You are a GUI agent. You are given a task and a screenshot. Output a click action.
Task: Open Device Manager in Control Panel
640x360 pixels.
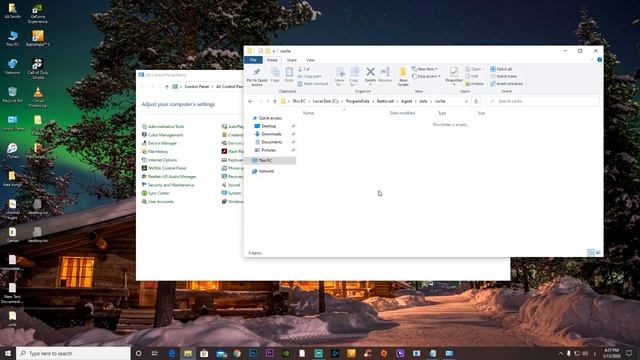159,143
